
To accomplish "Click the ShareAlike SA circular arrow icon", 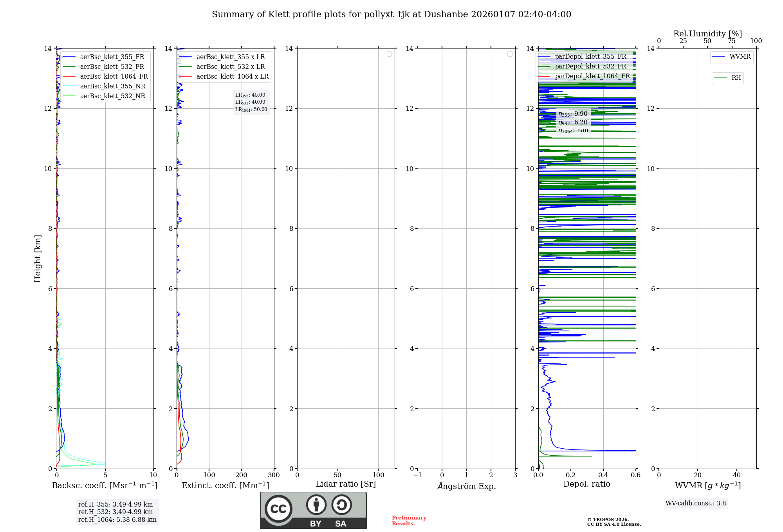I will tap(341, 505).
